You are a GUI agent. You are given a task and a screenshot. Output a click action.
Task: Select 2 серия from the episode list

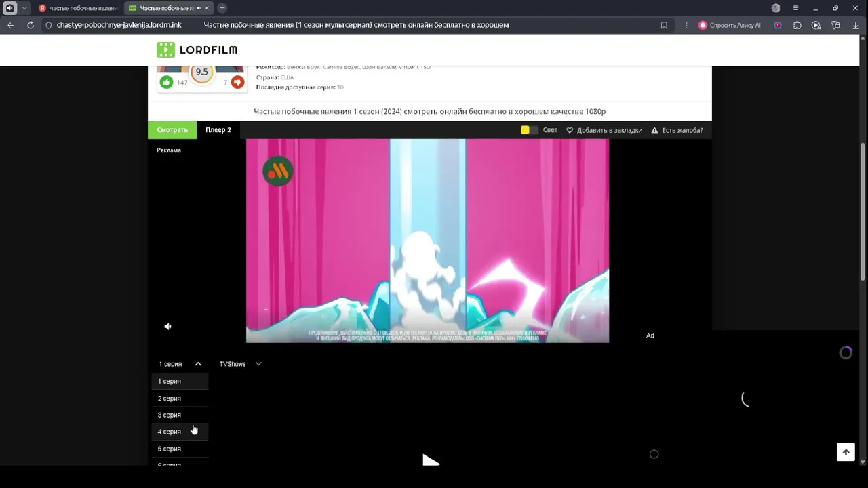[x=180, y=398]
